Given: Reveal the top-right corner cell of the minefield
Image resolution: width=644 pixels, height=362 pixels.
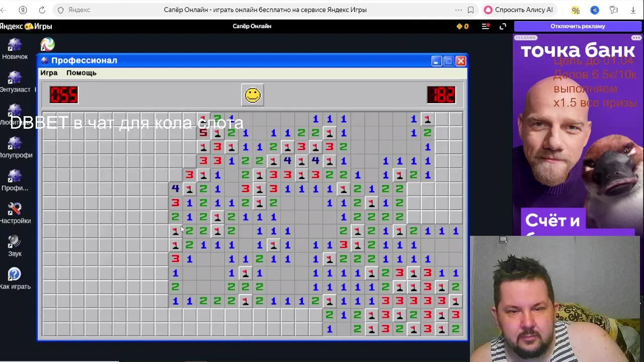Looking at the screenshot, I should 456,119.
